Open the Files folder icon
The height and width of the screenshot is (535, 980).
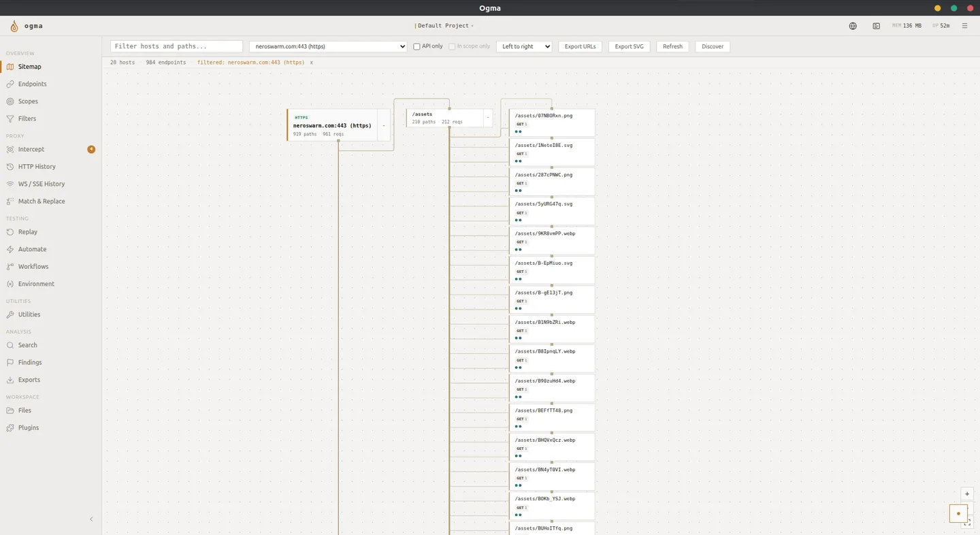pyautogui.click(x=10, y=410)
